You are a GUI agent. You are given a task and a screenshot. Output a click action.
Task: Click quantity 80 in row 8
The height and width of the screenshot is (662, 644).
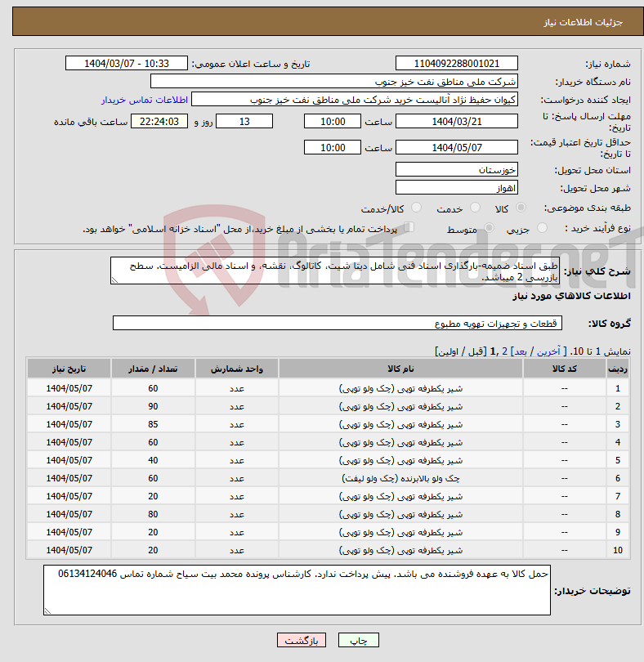(x=153, y=514)
